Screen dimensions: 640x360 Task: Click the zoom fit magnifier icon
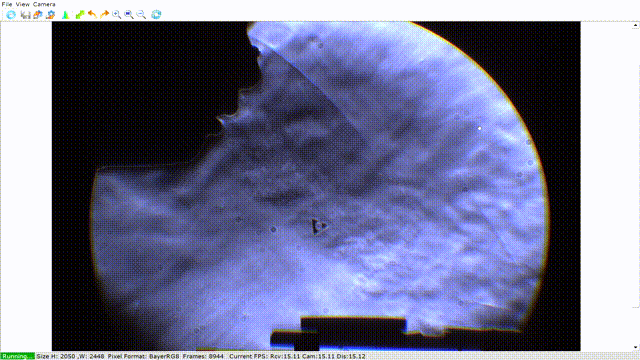pos(129,15)
